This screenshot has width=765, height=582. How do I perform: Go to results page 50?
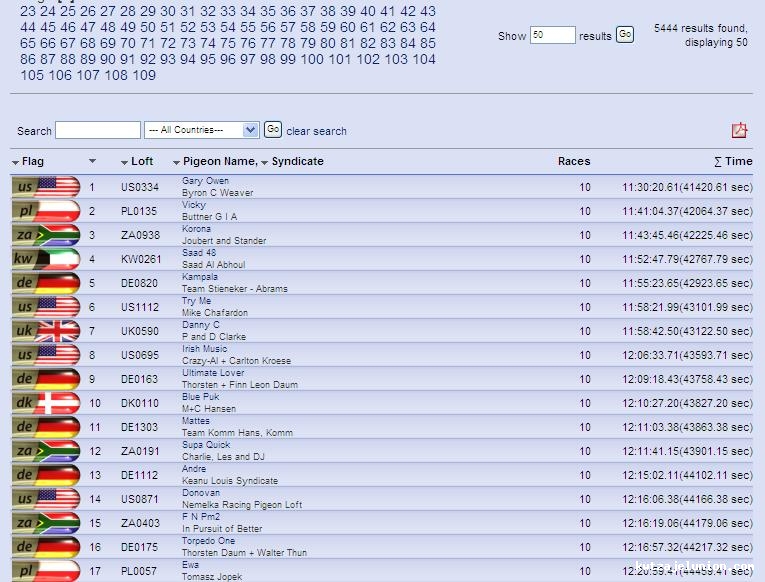pos(148,27)
